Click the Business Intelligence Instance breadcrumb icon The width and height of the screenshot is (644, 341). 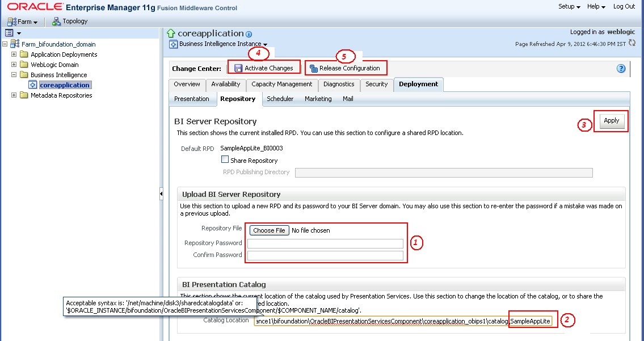pyautogui.click(x=173, y=44)
